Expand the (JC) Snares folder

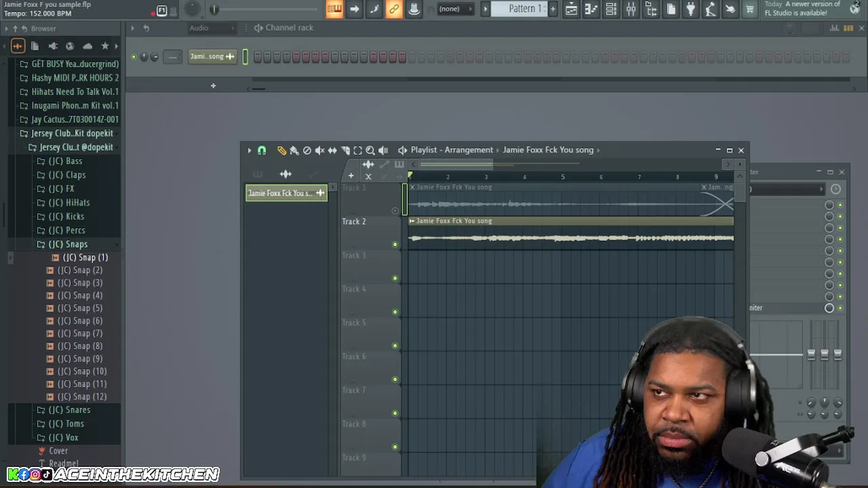(x=68, y=410)
